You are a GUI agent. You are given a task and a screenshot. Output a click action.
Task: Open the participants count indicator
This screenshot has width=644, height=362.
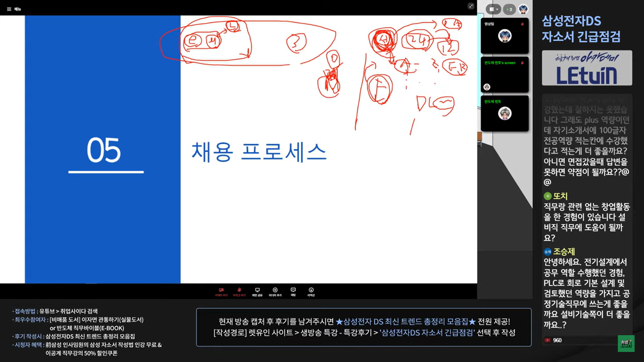point(509,9)
